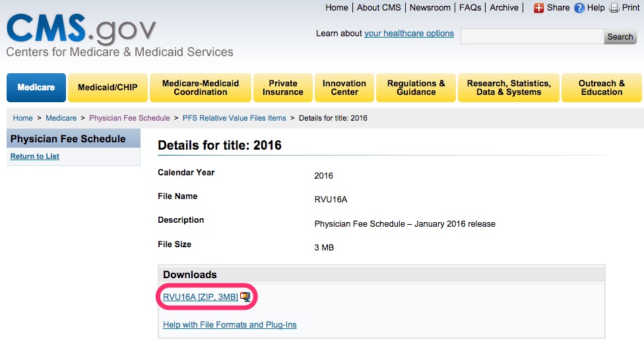The height and width of the screenshot is (352, 644).
Task: Go to the Newsroom
Action: pos(430,8)
